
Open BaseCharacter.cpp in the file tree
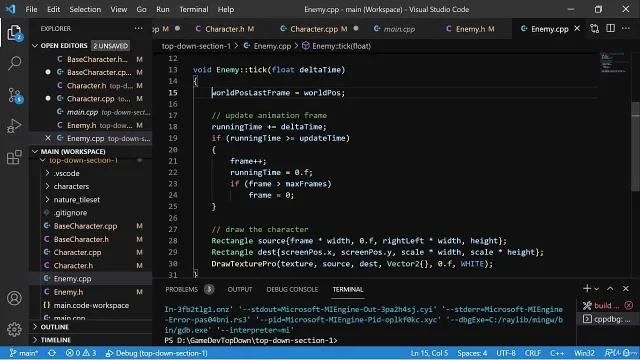click(85, 226)
